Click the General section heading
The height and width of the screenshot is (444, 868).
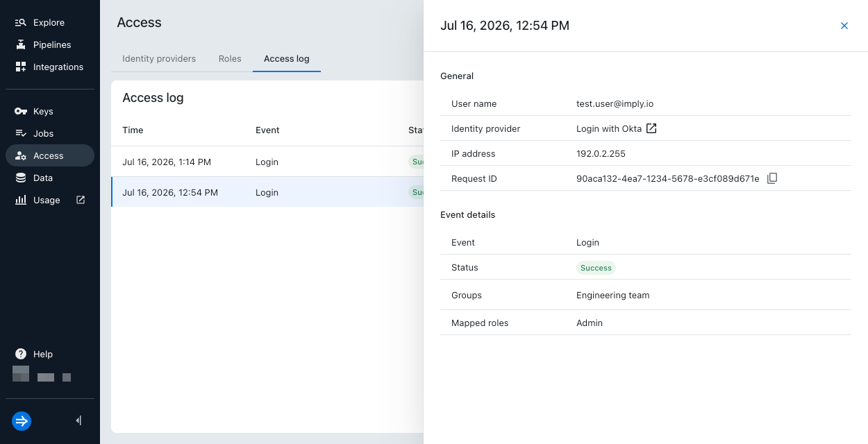point(457,76)
